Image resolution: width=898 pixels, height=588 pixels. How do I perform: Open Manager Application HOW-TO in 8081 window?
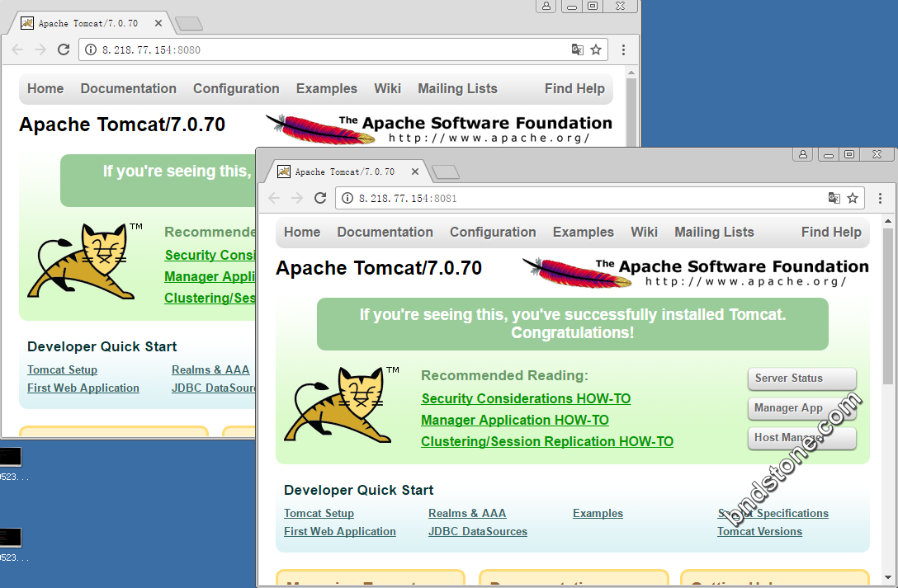(x=515, y=421)
